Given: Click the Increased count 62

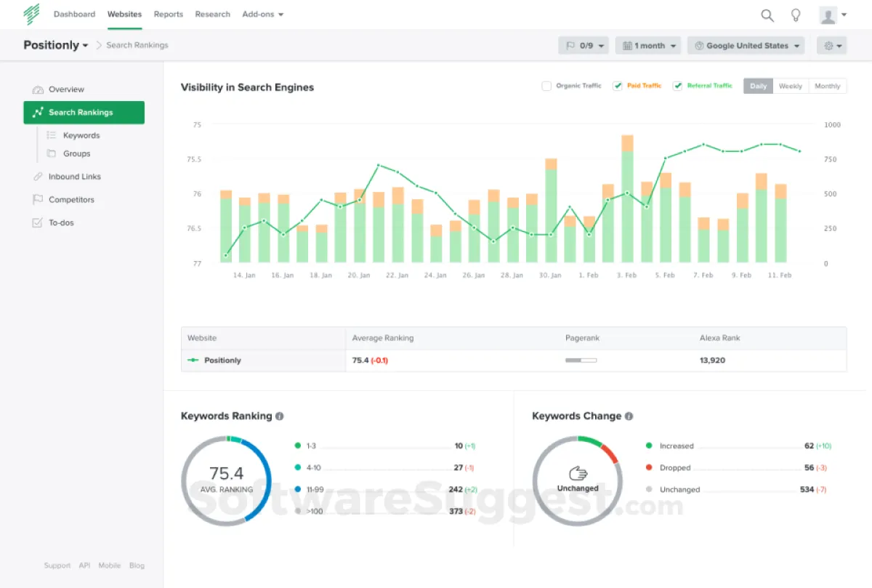Looking at the screenshot, I should 809,446.
